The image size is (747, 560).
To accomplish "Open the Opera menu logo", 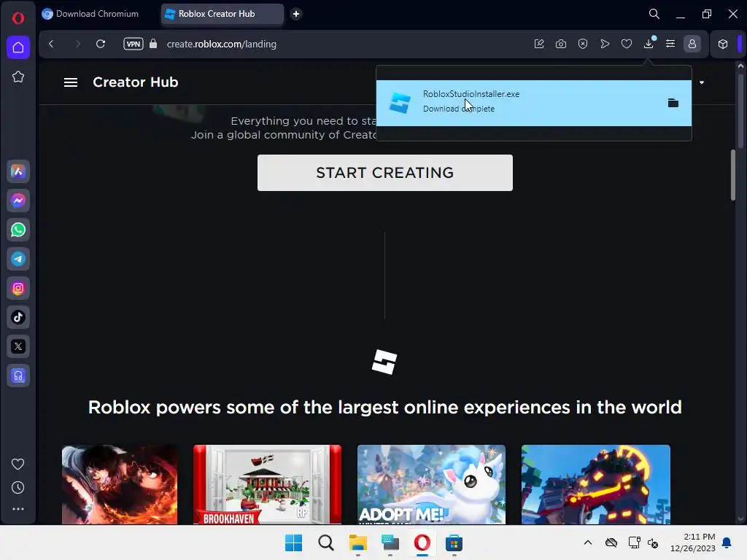I will [18, 18].
